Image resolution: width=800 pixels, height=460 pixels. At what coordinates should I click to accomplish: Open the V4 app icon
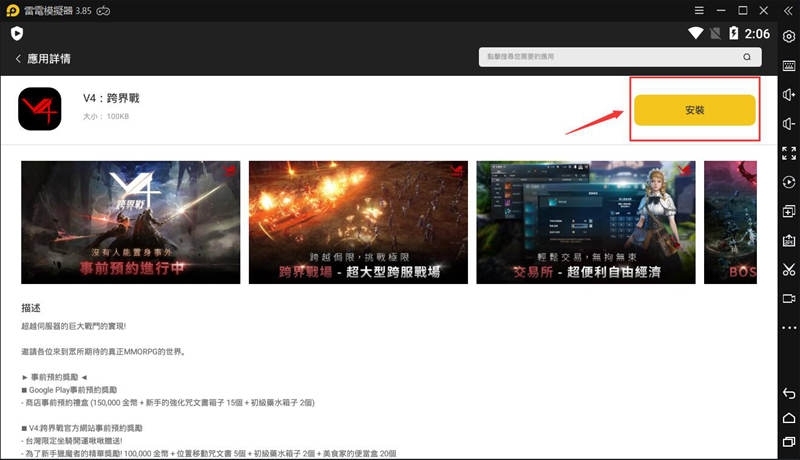click(x=40, y=109)
